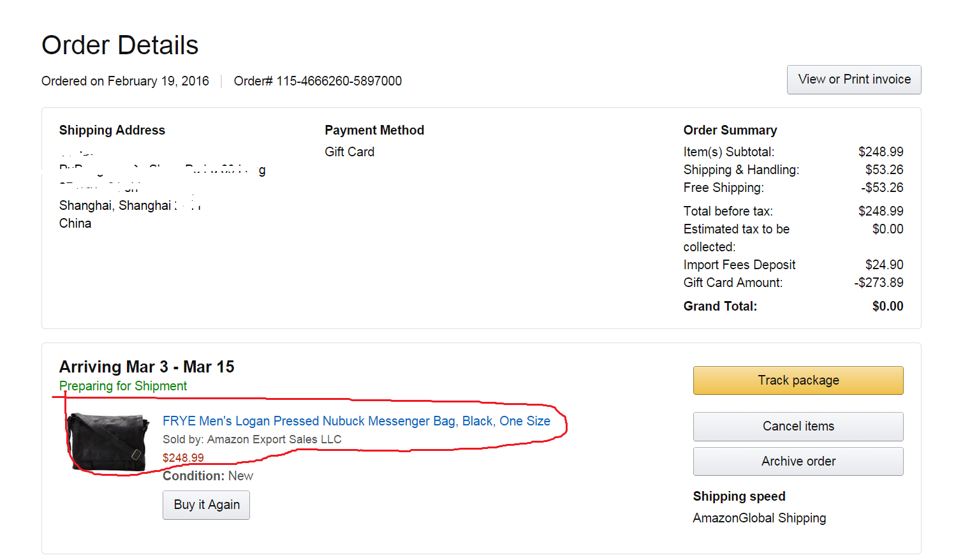The height and width of the screenshot is (560, 956).
Task: View the black messenger bag thumbnail
Action: pos(109,443)
